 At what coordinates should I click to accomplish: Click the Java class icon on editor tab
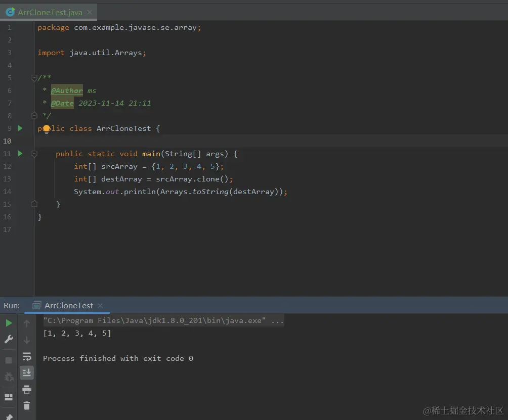coord(10,12)
